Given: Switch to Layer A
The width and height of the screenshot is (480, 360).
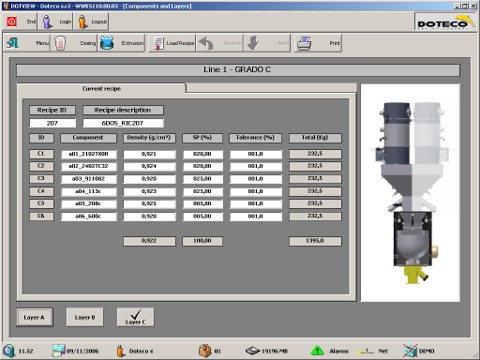Looking at the screenshot, I should (x=35, y=317).
